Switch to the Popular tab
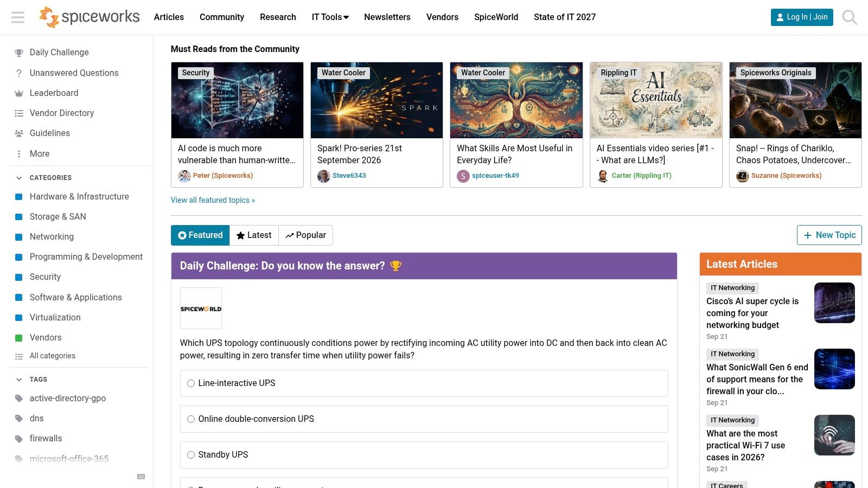 coord(305,235)
